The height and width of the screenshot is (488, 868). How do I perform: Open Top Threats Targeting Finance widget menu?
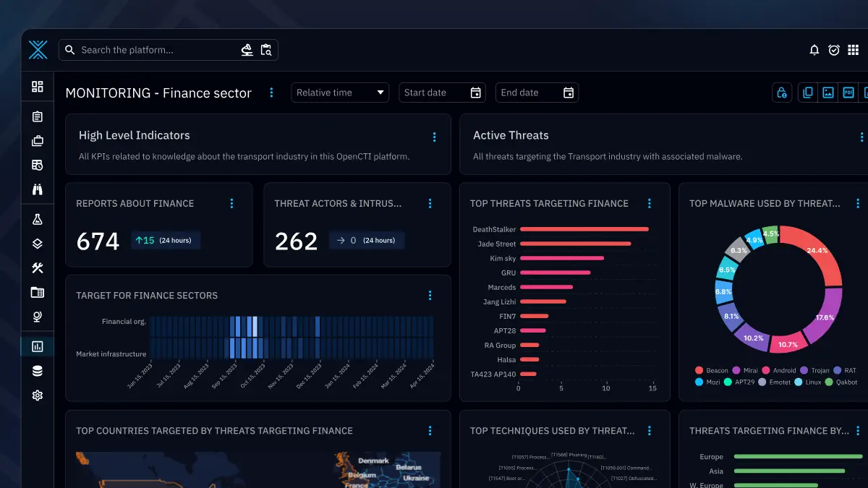(650, 204)
